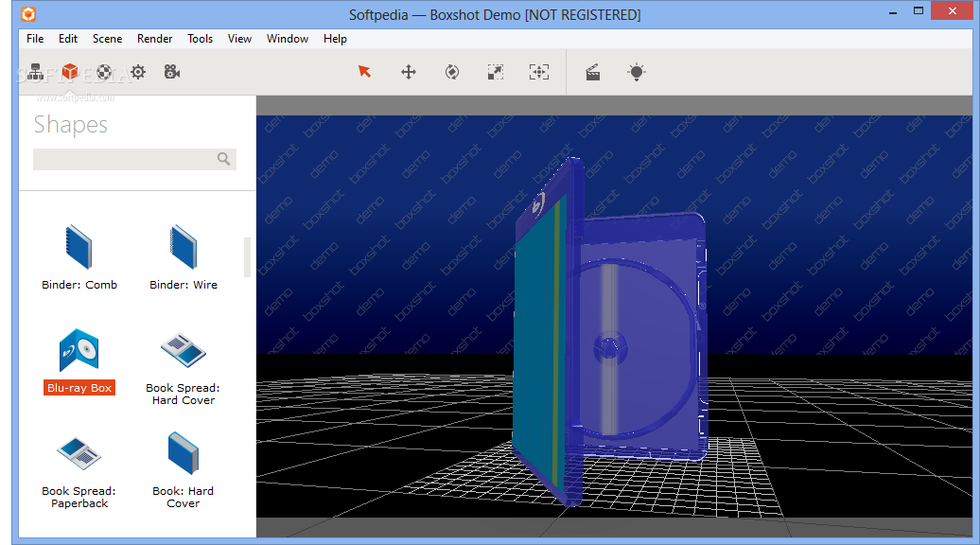Click the Blu-ray Box label
This screenshot has width=980, height=545.
pos(79,388)
